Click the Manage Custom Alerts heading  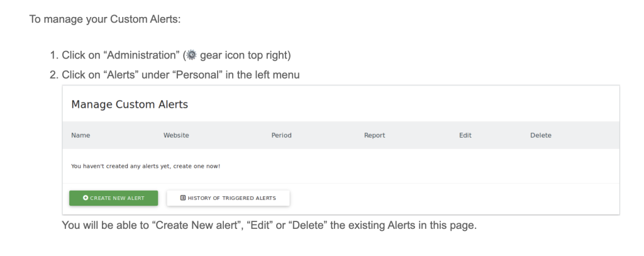point(130,104)
